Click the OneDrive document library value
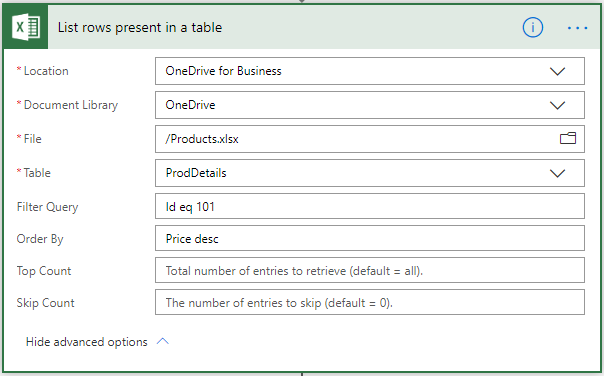The height and width of the screenshot is (376, 604). click(190, 105)
